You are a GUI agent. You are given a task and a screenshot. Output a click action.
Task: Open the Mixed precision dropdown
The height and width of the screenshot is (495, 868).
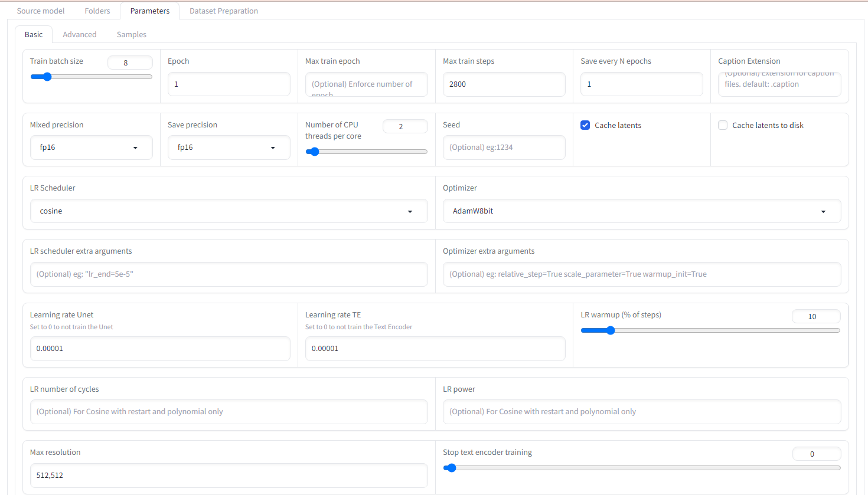(x=91, y=147)
